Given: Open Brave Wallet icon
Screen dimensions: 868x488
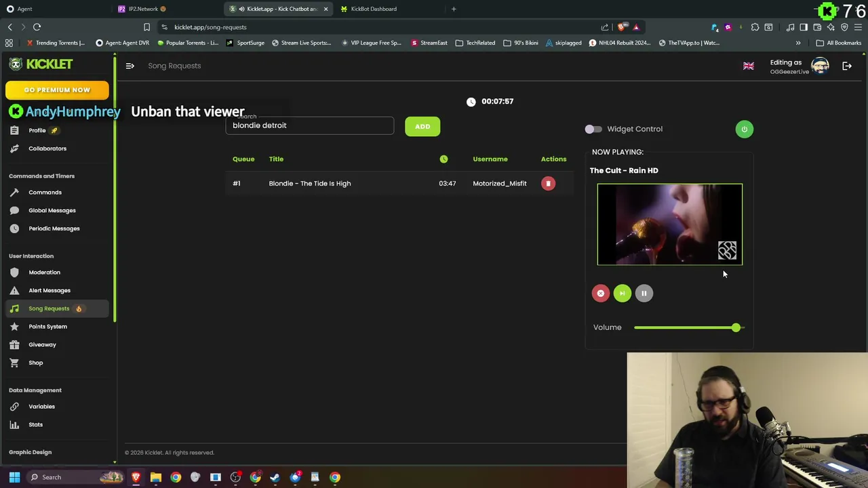Looking at the screenshot, I should [817, 27].
